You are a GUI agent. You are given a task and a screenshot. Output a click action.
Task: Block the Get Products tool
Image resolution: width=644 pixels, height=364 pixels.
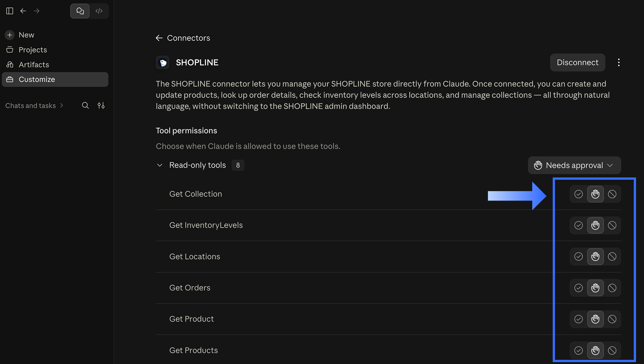point(612,350)
